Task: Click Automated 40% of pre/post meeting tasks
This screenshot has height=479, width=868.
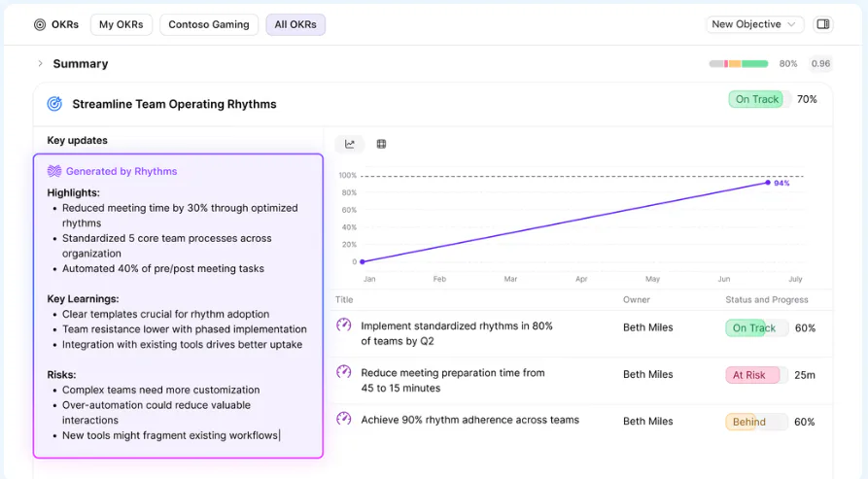Action: pyautogui.click(x=162, y=269)
